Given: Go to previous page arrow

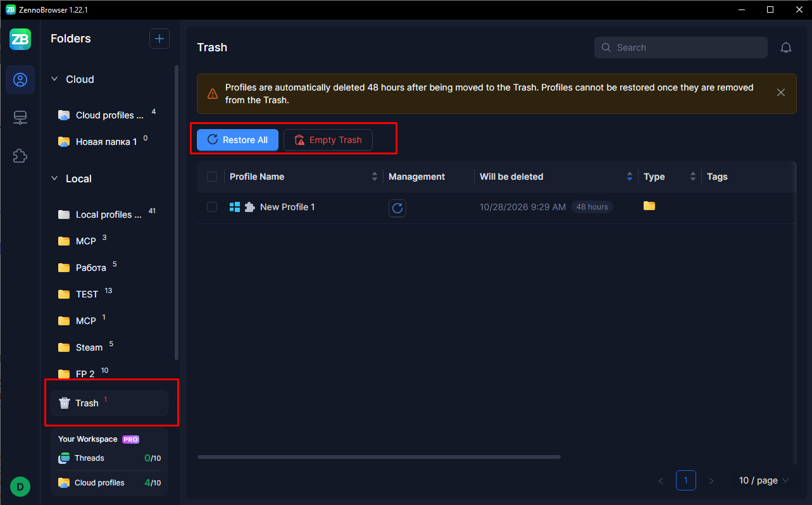Looking at the screenshot, I should 661,481.
